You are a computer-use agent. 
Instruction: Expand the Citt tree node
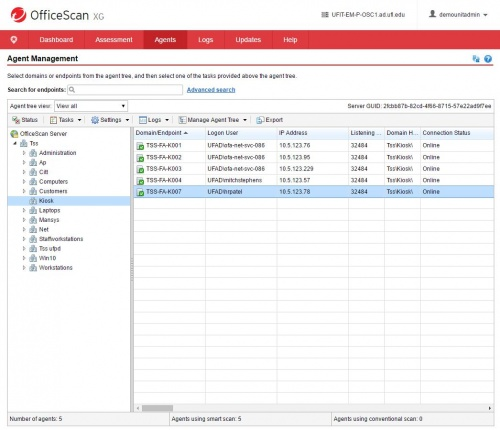[x=24, y=172]
